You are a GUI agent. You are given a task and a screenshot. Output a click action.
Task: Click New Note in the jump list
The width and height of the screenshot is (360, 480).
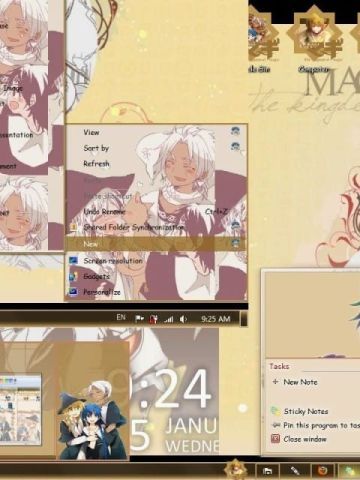[x=300, y=382]
